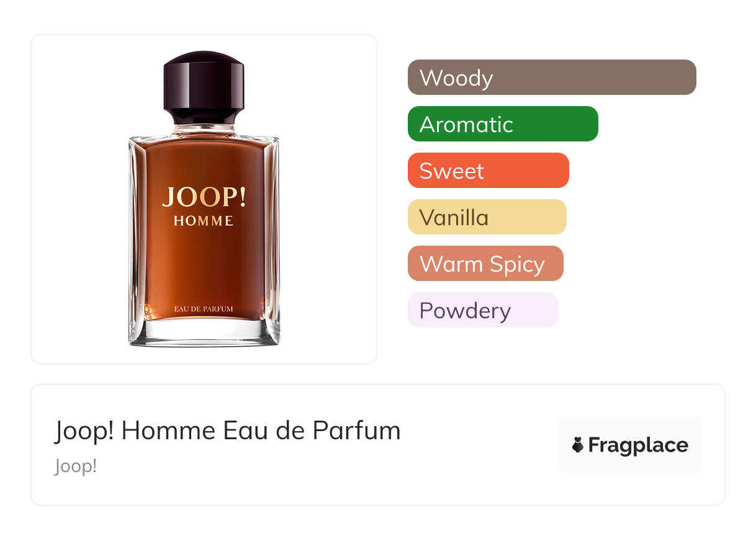Click the Woody label text
Viewport: 756px width, 536px height.
click(456, 78)
